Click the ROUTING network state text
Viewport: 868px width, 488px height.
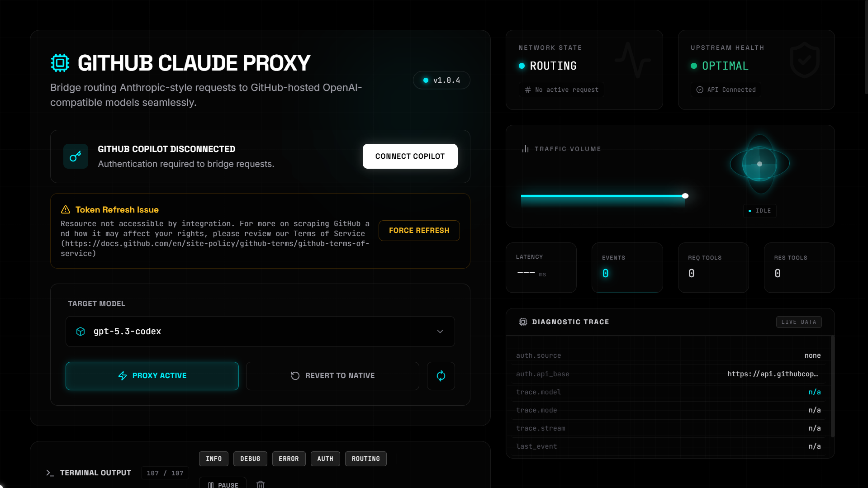[553, 66]
